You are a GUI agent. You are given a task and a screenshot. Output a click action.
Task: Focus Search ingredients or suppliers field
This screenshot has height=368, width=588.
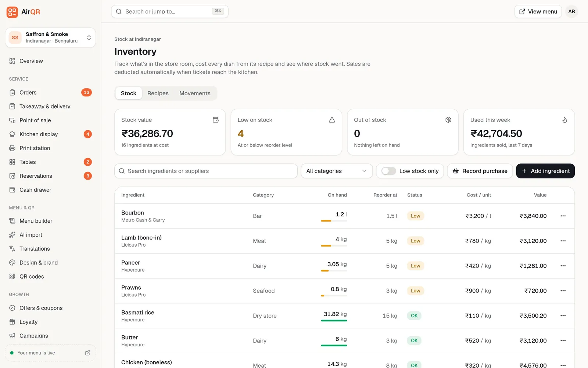206,171
